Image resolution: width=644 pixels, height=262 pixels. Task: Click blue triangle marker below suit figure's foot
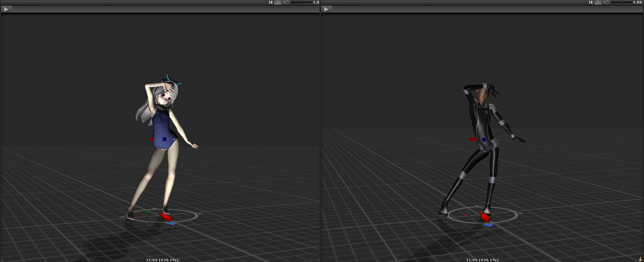tap(488, 225)
